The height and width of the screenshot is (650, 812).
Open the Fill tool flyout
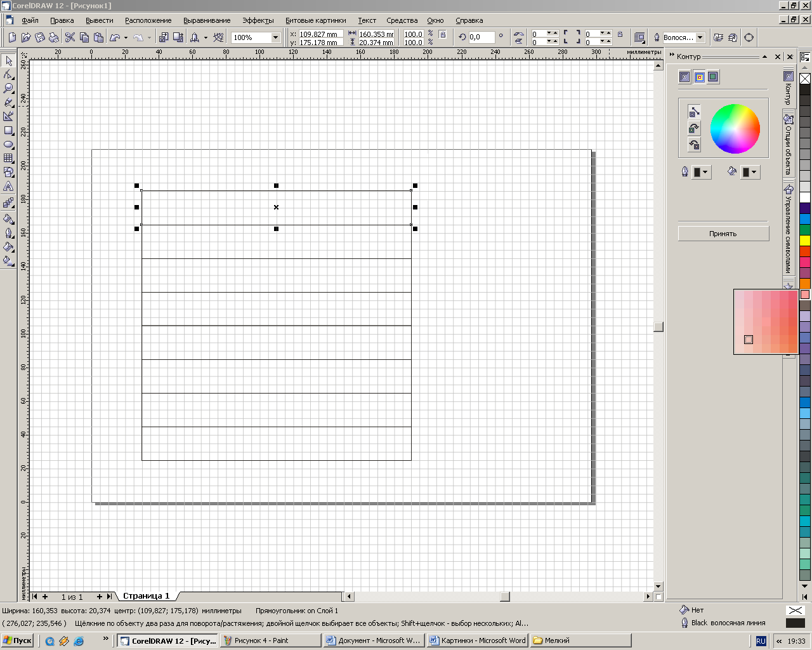click(8, 247)
